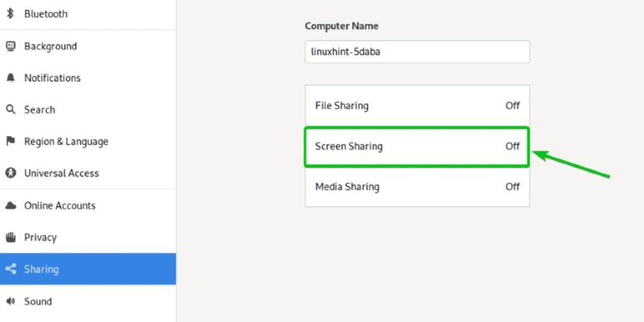This screenshot has height=322, width=644.
Task: Select the Notifications settings panel
Action: point(52,78)
